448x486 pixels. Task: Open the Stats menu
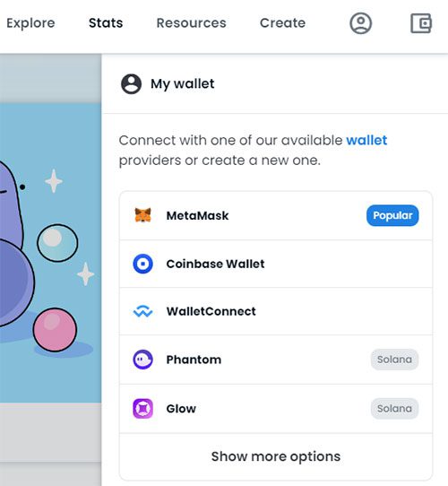106,23
